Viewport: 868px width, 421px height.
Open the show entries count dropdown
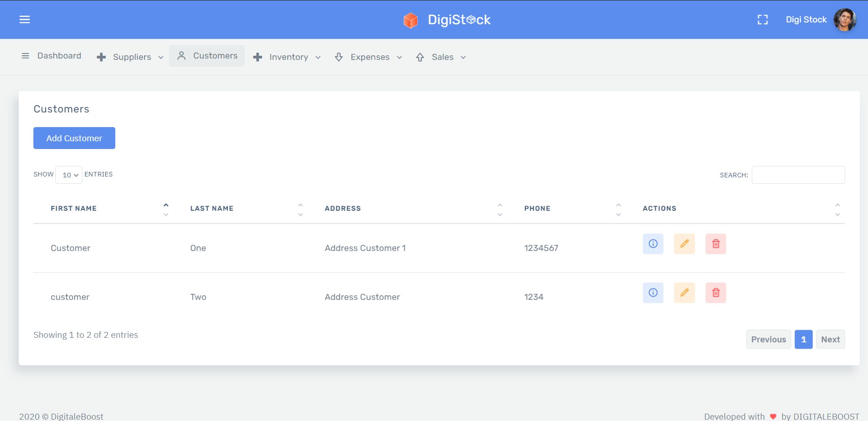[69, 175]
